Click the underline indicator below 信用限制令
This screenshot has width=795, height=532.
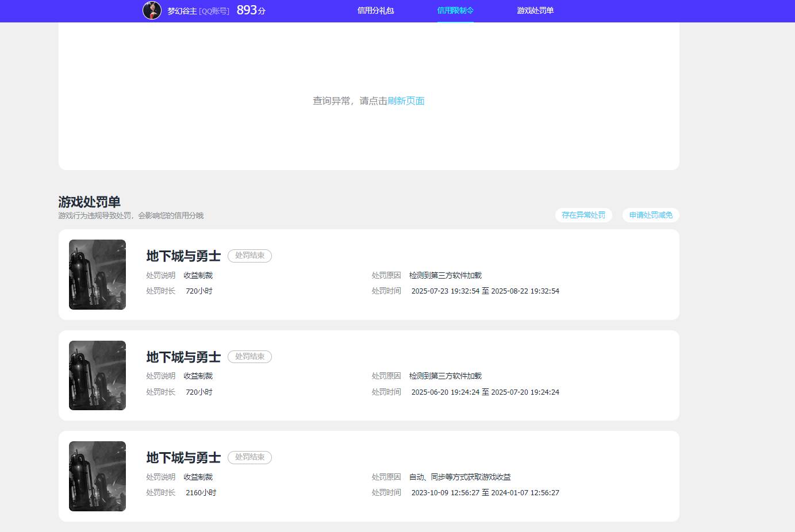(455, 21)
